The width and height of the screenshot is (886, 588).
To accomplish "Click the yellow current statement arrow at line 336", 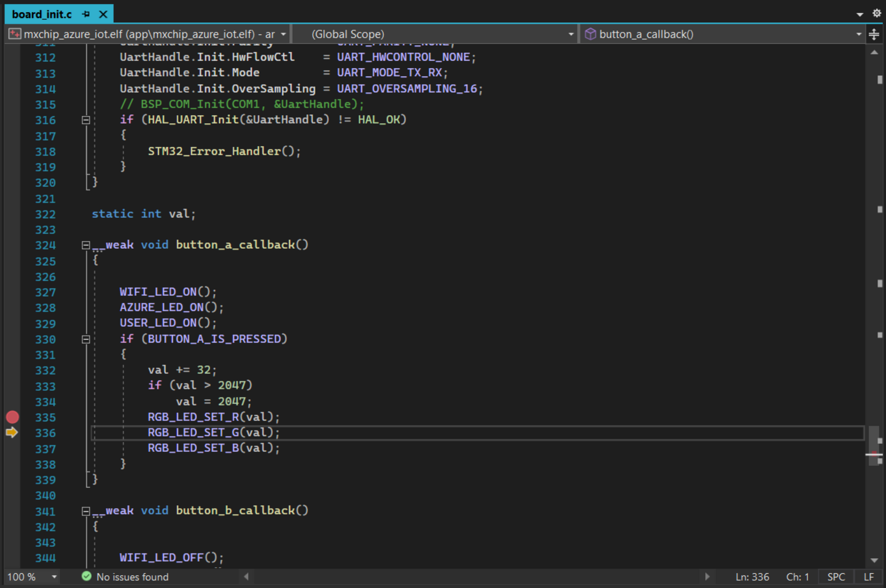I will pyautogui.click(x=12, y=432).
